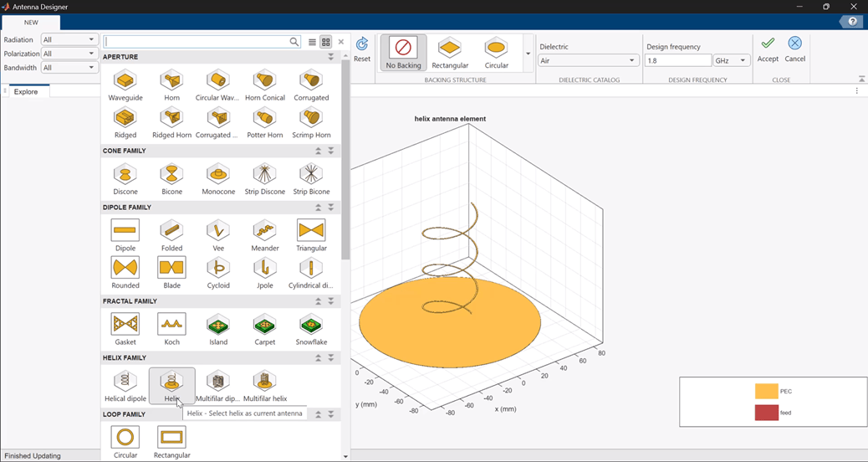Select the Explore document tab
Viewport: 868px width, 462px height.
pyautogui.click(x=26, y=91)
